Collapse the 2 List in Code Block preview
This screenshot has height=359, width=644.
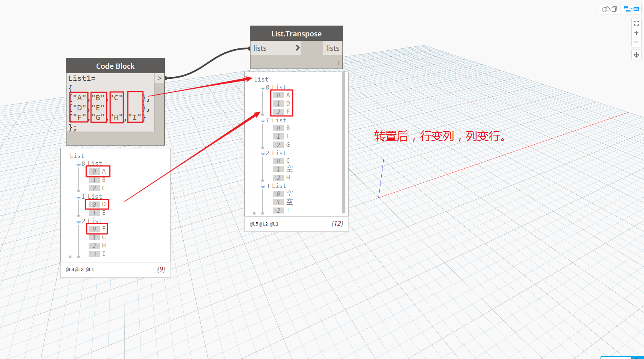click(x=78, y=222)
